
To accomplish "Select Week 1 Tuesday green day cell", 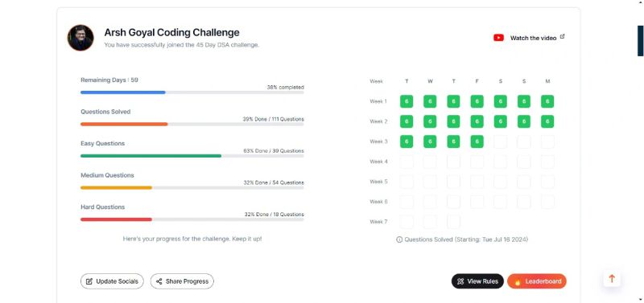I will (x=407, y=101).
